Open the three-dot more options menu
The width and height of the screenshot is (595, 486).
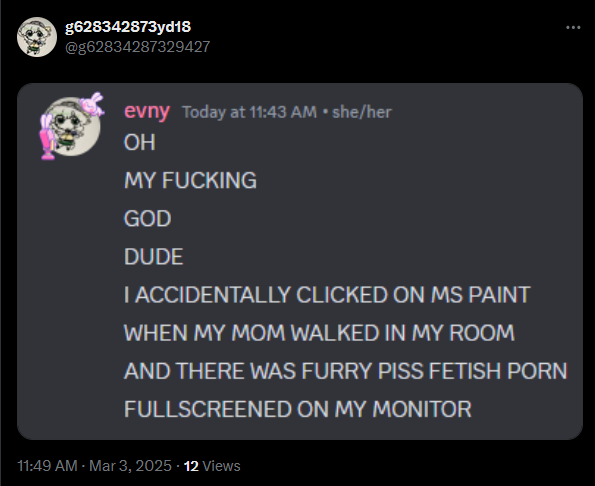pos(573,27)
